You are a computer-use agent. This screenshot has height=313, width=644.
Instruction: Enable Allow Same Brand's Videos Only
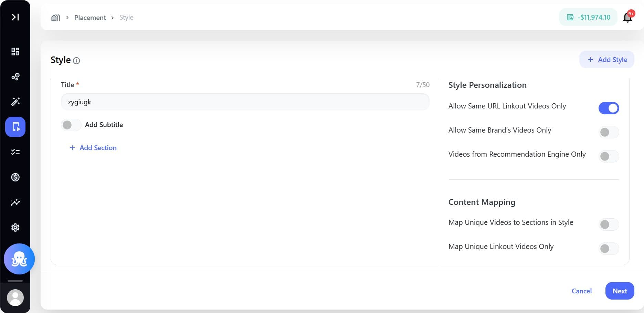click(x=609, y=132)
